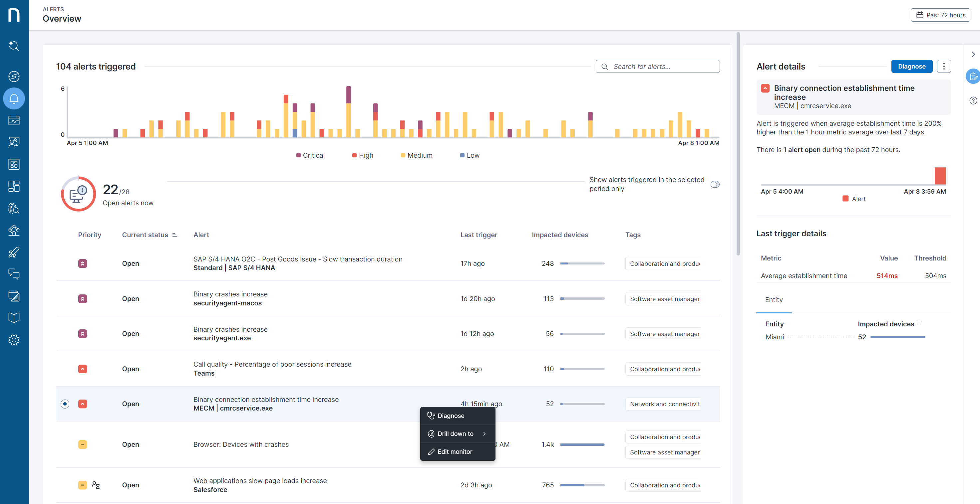The image size is (980, 504).
Task: Choose Edit monitor from context menu
Action: click(454, 451)
